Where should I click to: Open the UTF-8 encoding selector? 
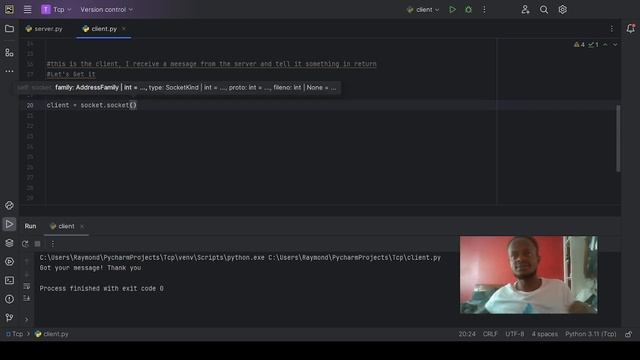[515, 334]
